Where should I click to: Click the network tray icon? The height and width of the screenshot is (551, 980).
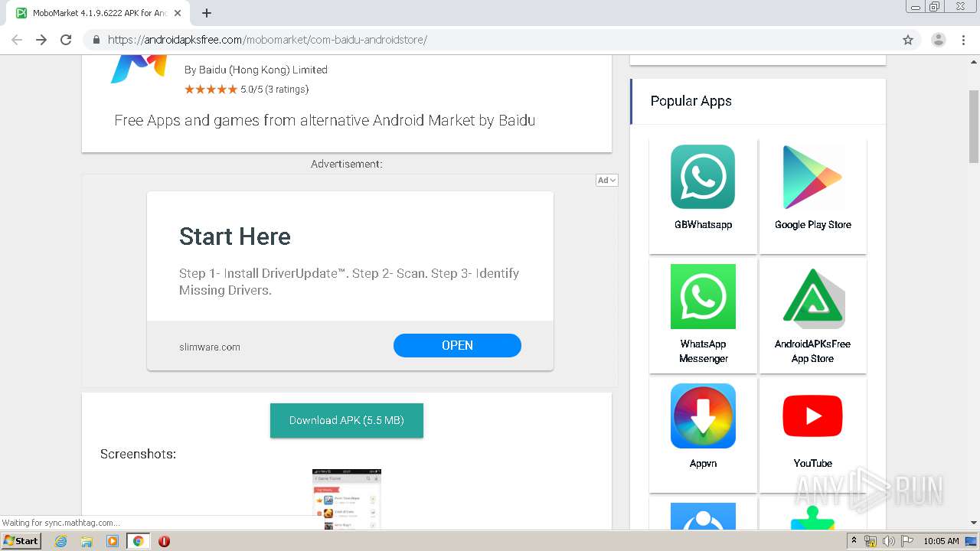871,541
